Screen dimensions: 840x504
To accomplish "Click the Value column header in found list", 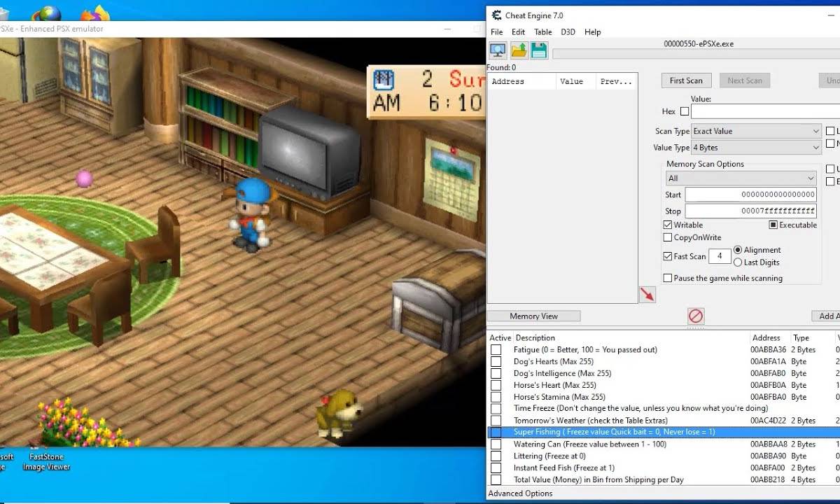I will [x=576, y=81].
